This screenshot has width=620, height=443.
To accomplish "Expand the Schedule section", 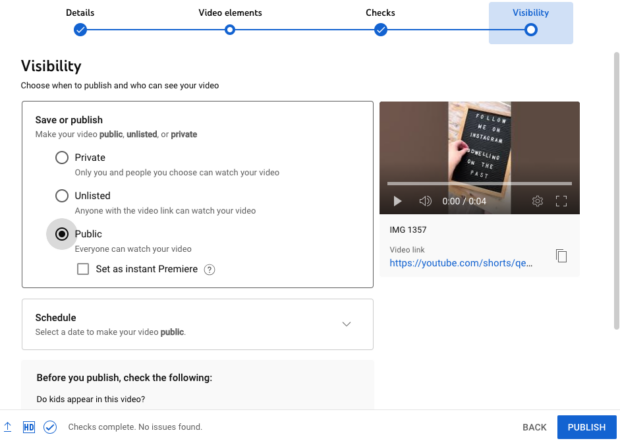I will pos(346,324).
